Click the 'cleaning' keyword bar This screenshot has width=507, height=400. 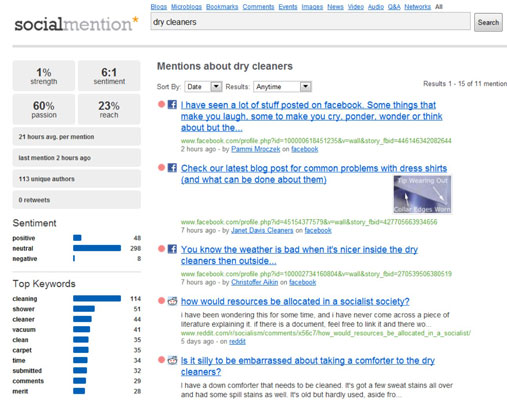[97, 298]
